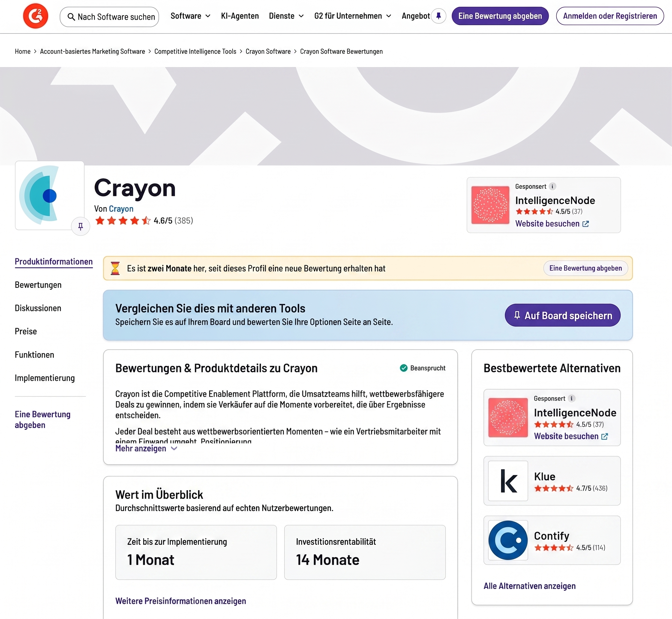
Task: Click the Bestbewertete Alternativen heading
Action: click(552, 368)
